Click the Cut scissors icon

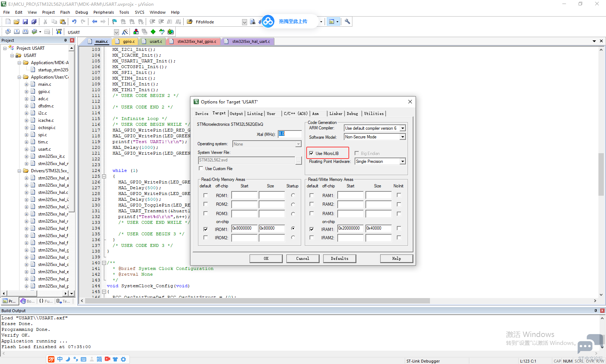coord(45,22)
